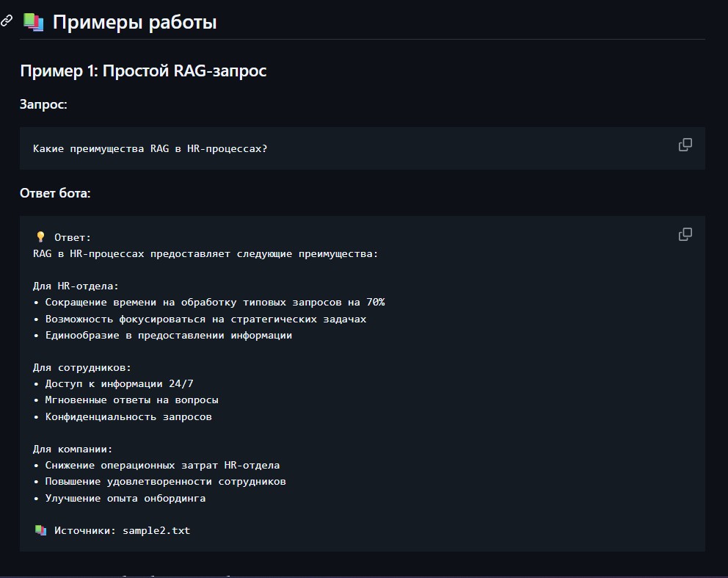The image size is (728, 578).
Task: Click the books emoji before Источники
Action: 40,530
